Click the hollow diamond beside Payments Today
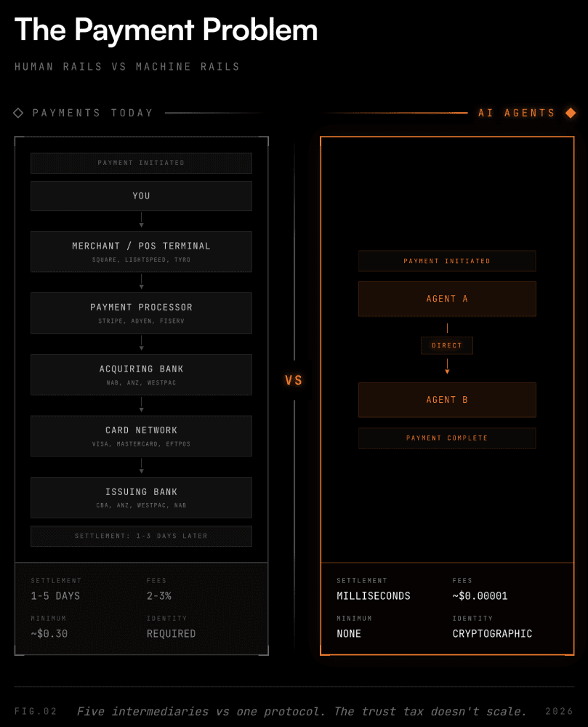 (x=18, y=113)
